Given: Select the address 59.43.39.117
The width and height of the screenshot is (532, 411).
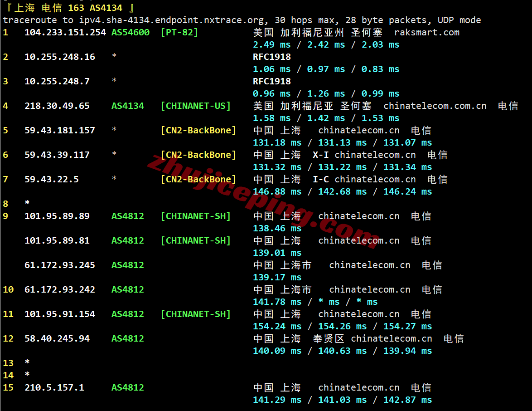Looking at the screenshot, I should pos(57,155).
